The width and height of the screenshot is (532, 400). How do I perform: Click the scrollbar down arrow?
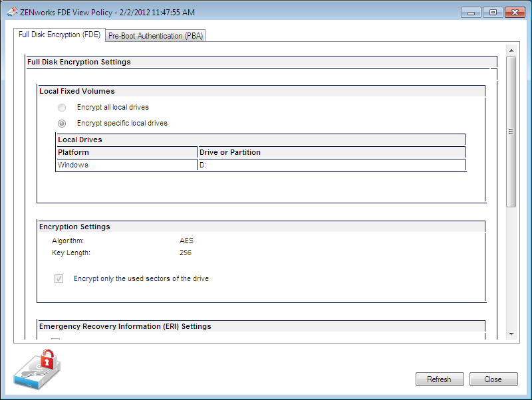click(511, 334)
